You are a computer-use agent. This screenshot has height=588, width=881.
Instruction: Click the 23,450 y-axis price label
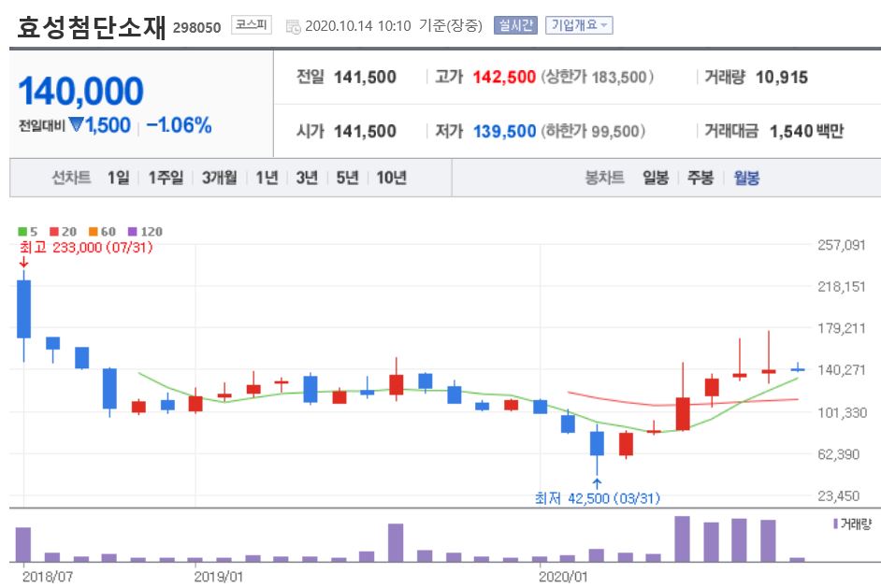pos(838,495)
